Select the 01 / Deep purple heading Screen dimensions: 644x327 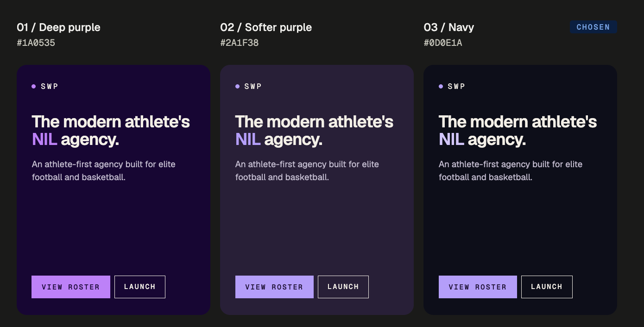pyautogui.click(x=58, y=27)
